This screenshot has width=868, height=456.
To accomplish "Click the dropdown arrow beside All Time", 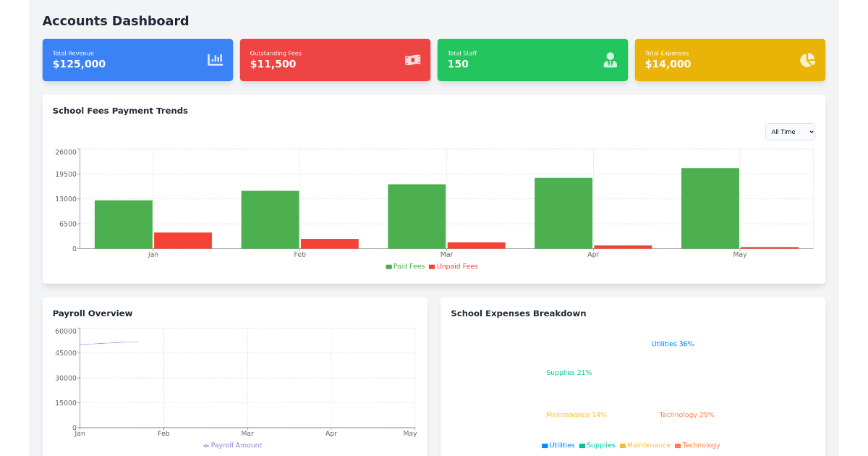I will tap(810, 131).
